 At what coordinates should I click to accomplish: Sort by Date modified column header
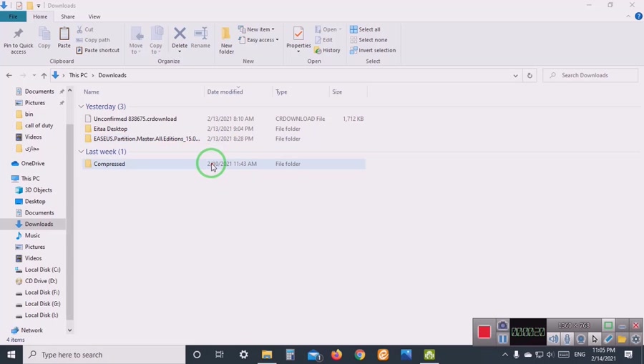click(225, 92)
